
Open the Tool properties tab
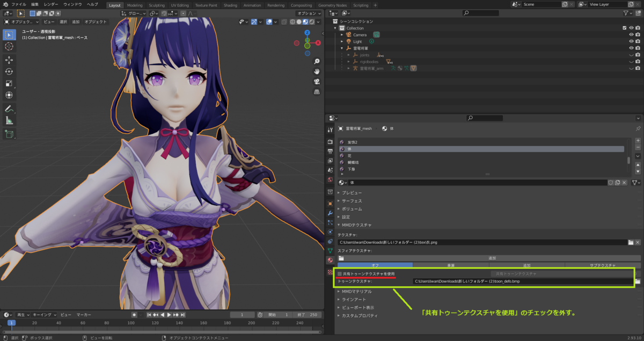(x=330, y=130)
